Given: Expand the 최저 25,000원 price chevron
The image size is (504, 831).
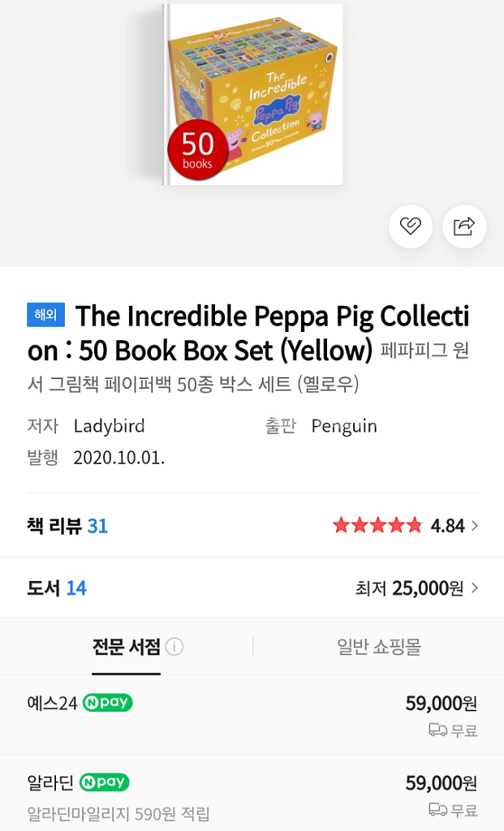Looking at the screenshot, I should 475,588.
